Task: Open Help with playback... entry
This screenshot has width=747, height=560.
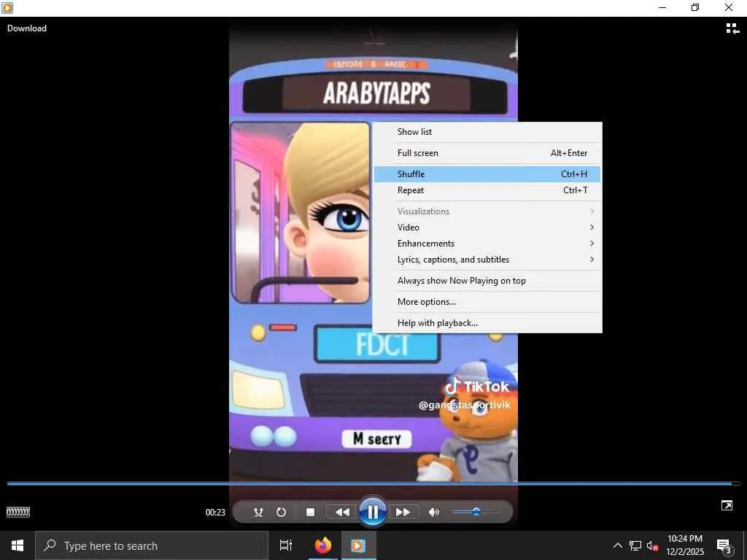Action: 487,323
